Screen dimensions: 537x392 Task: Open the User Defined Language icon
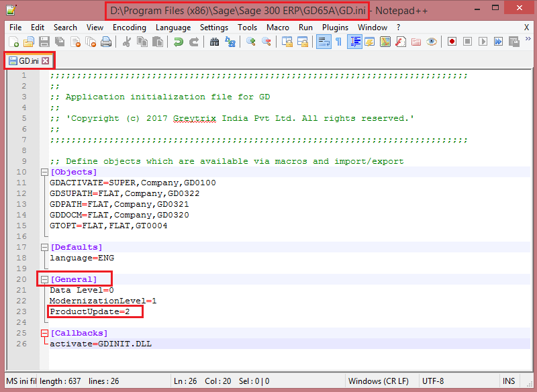coord(370,42)
